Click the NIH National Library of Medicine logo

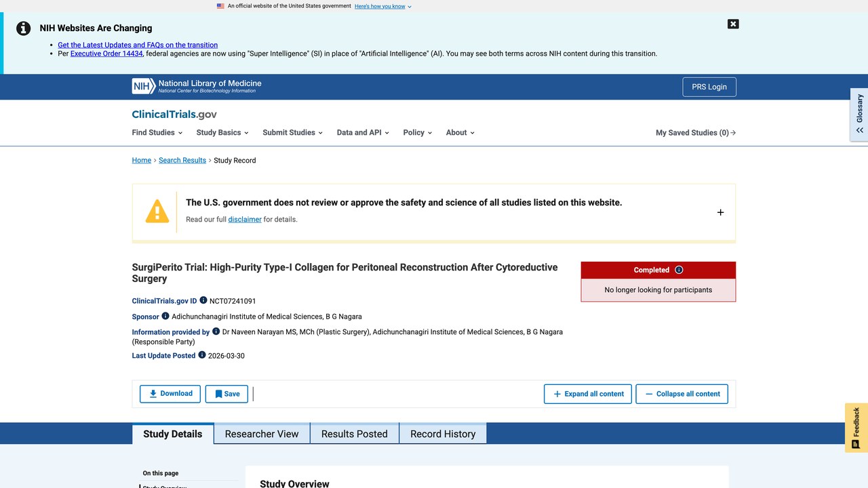coord(197,86)
